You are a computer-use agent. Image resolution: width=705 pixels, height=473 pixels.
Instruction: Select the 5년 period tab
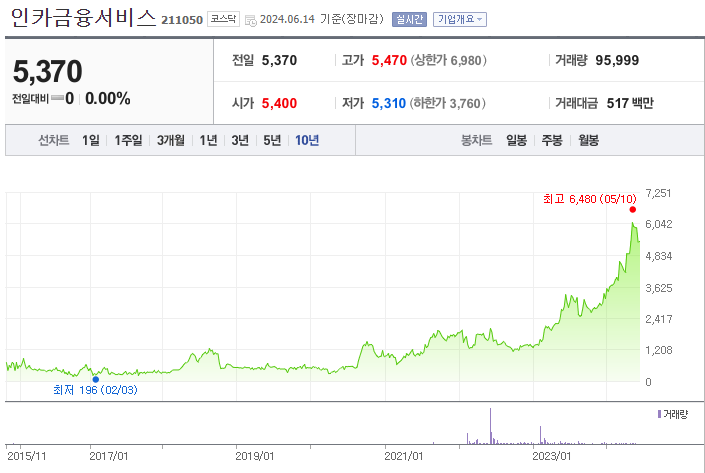click(x=272, y=140)
